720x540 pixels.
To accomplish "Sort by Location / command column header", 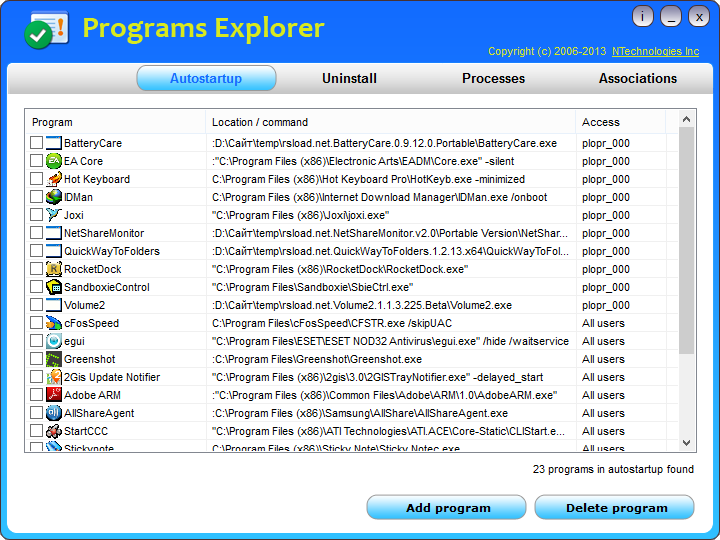I will pos(391,122).
